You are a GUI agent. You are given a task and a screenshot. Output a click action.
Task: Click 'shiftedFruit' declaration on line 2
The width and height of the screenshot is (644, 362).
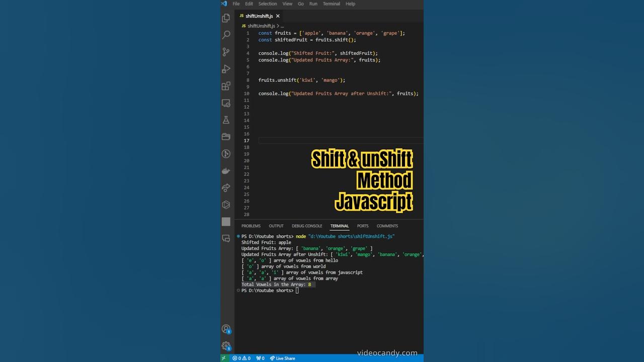pyautogui.click(x=293, y=40)
